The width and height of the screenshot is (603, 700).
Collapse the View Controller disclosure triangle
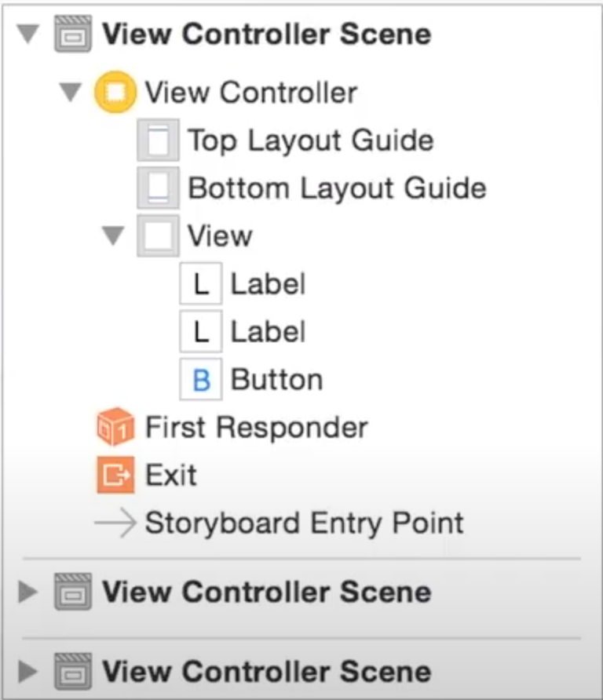[71, 93]
